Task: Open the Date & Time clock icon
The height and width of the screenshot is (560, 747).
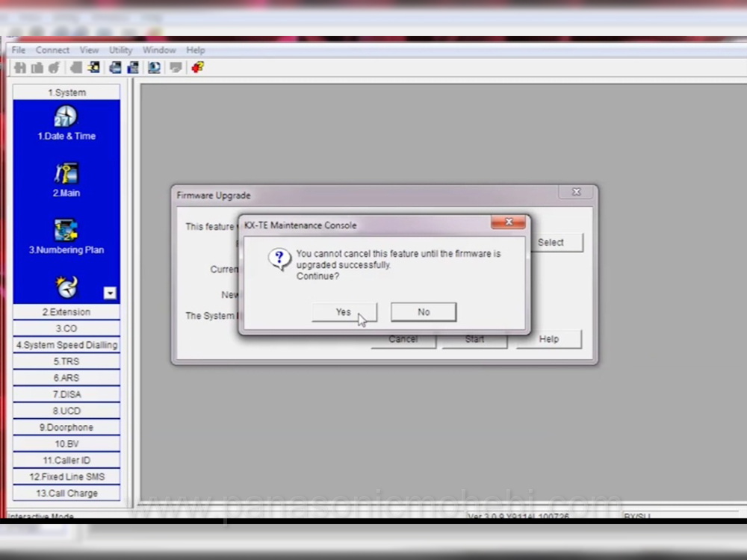Action: point(66,117)
